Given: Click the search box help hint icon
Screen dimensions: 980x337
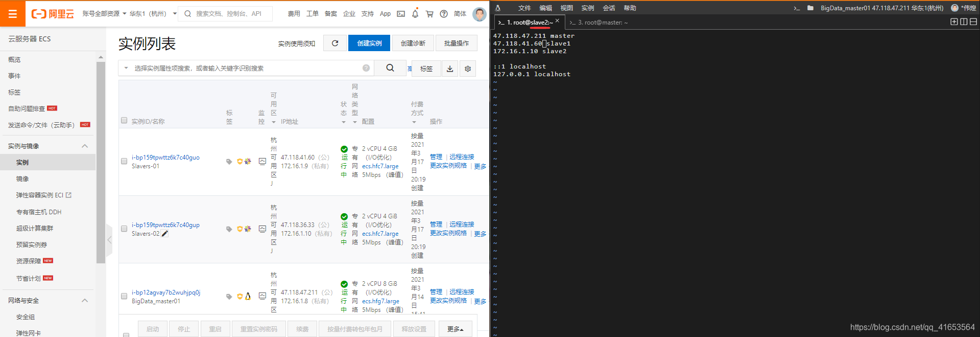Looking at the screenshot, I should coord(366,68).
